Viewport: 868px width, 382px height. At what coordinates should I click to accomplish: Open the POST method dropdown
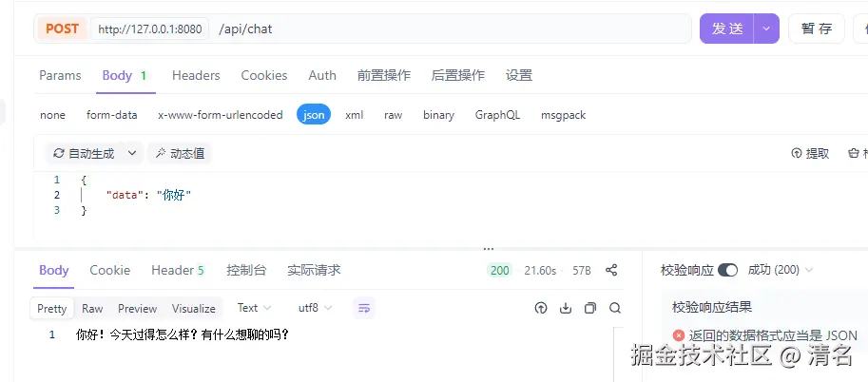[x=62, y=29]
